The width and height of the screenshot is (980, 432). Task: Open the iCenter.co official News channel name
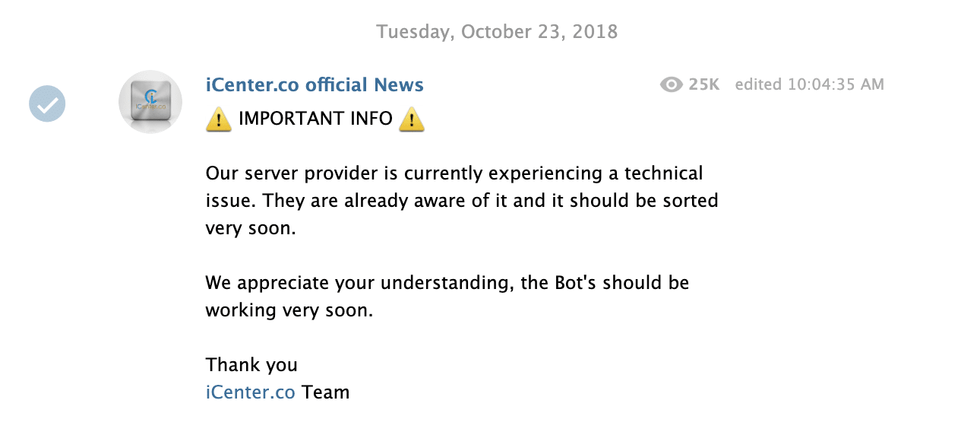pyautogui.click(x=315, y=84)
